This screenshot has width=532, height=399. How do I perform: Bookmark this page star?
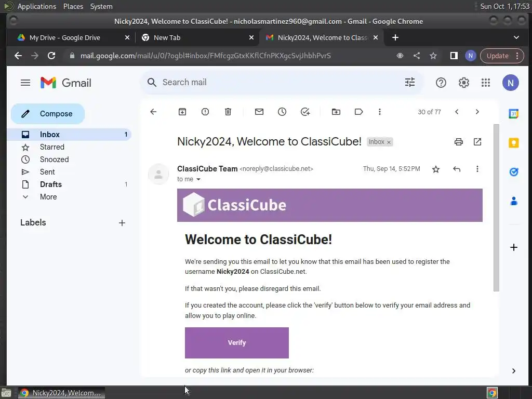coord(433,56)
